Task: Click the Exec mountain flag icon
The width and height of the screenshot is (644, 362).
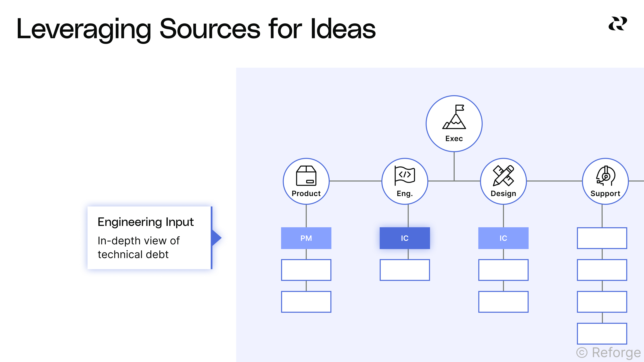Action: coord(454,117)
